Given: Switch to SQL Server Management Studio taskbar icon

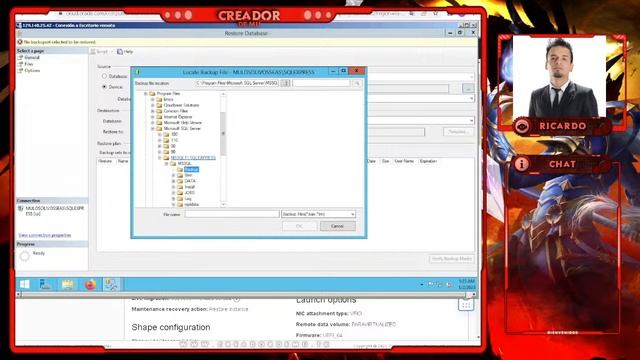Looking at the screenshot, I should [x=111, y=284].
